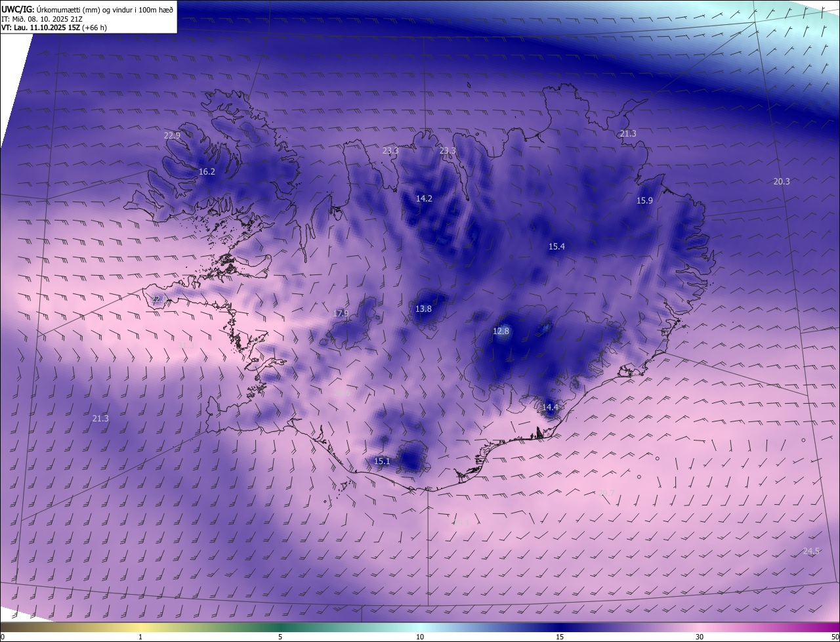Click the 0 tick on the color scale
This screenshot has width=840, height=642.
3,637
